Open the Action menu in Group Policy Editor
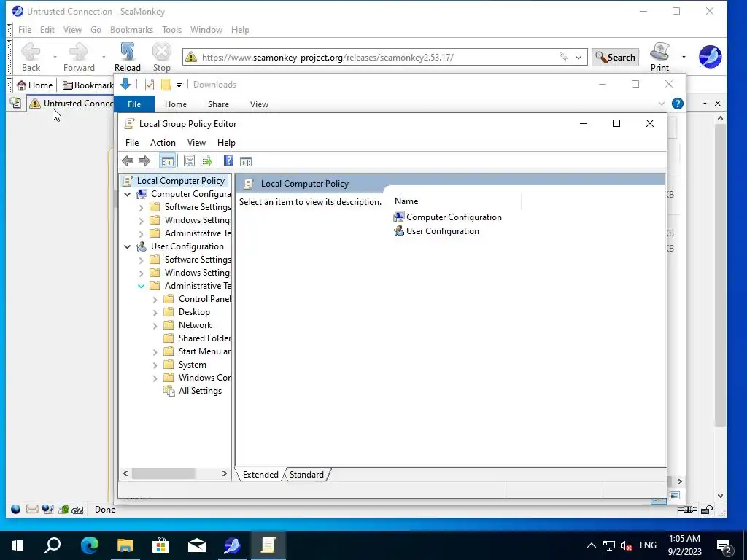The image size is (747, 560). point(163,143)
